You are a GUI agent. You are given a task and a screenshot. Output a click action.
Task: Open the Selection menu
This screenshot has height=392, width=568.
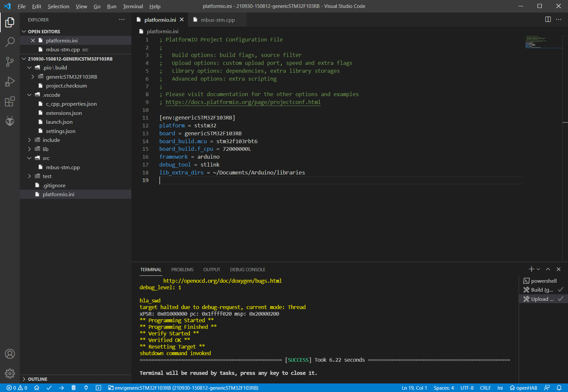pos(58,6)
